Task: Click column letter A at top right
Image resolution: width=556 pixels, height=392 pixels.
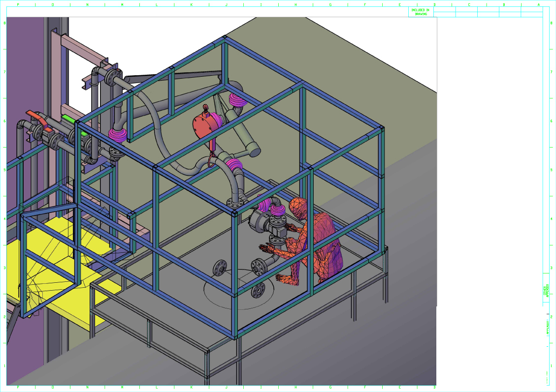Action: (x=538, y=4)
